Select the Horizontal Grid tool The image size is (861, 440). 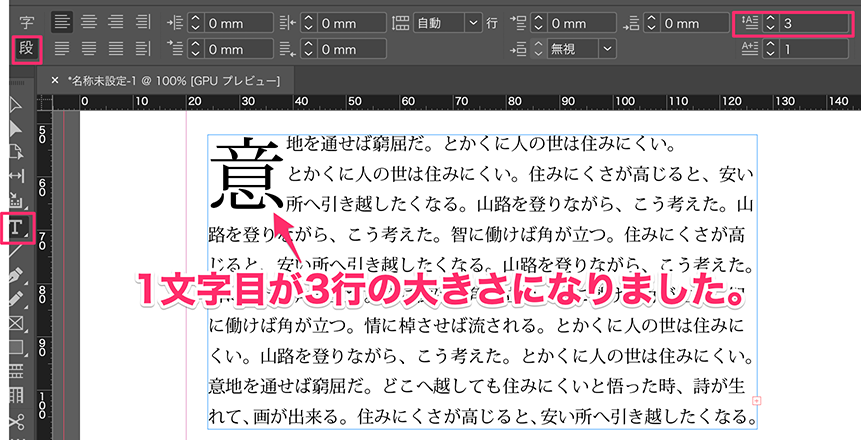pyautogui.click(x=15, y=371)
